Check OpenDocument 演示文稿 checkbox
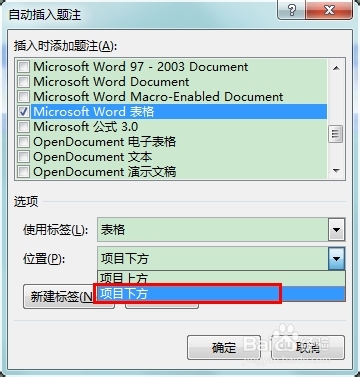360x377 pixels. [23, 172]
